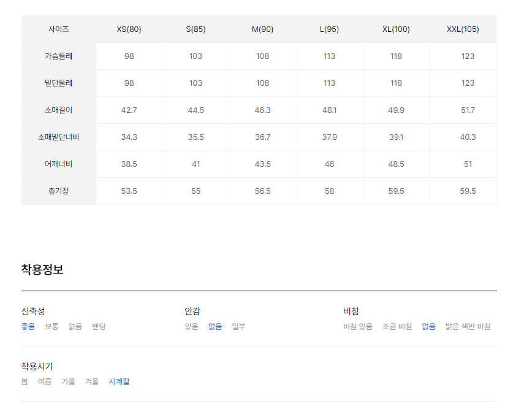Click the 가슴둘레 row label

pos(59,56)
